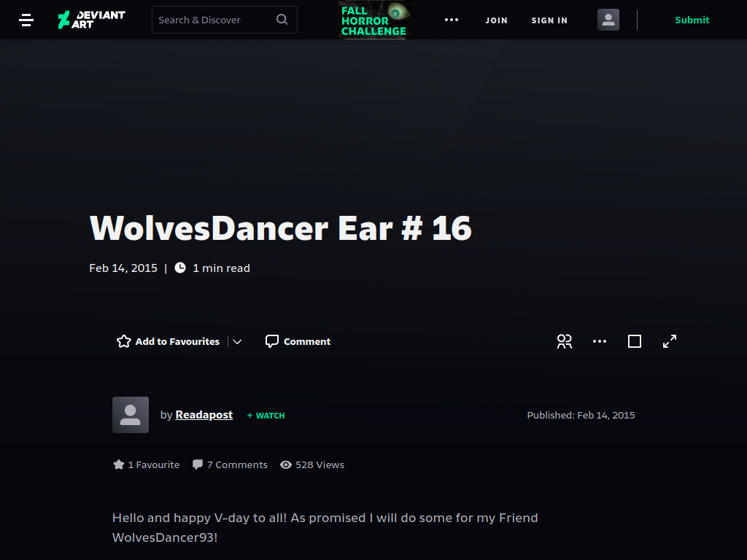Click the 'WolvesDancer93!' text in the post
The height and width of the screenshot is (560, 747).
165,537
